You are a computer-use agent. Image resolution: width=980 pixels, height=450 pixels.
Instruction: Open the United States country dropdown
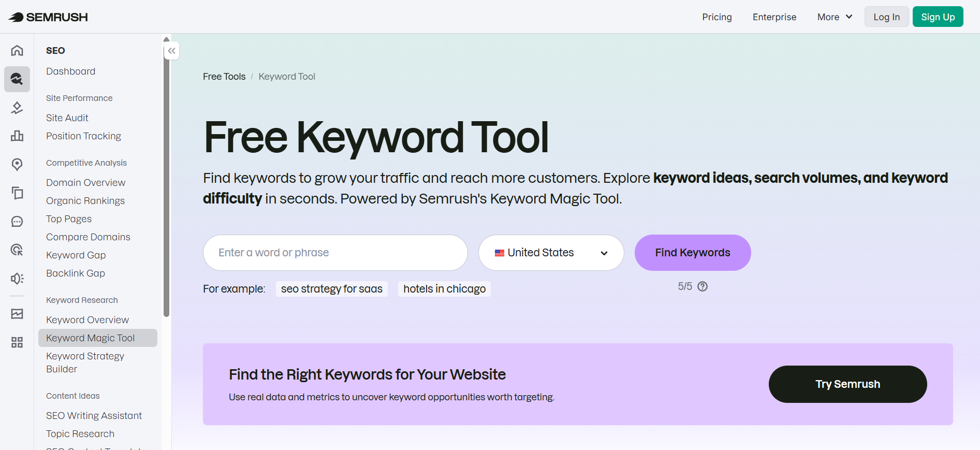[551, 253]
